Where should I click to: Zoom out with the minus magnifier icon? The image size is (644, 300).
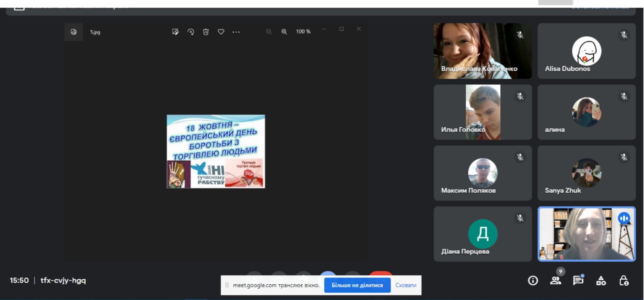[x=269, y=32]
